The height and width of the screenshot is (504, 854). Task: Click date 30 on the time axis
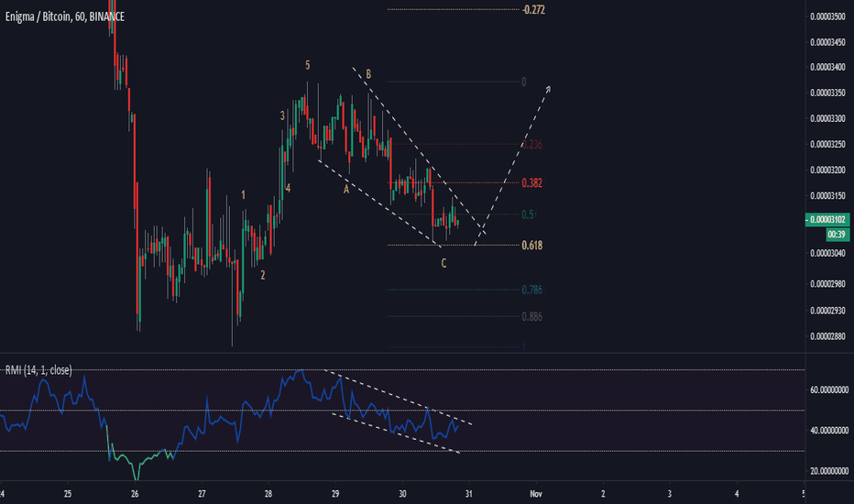pyautogui.click(x=402, y=494)
